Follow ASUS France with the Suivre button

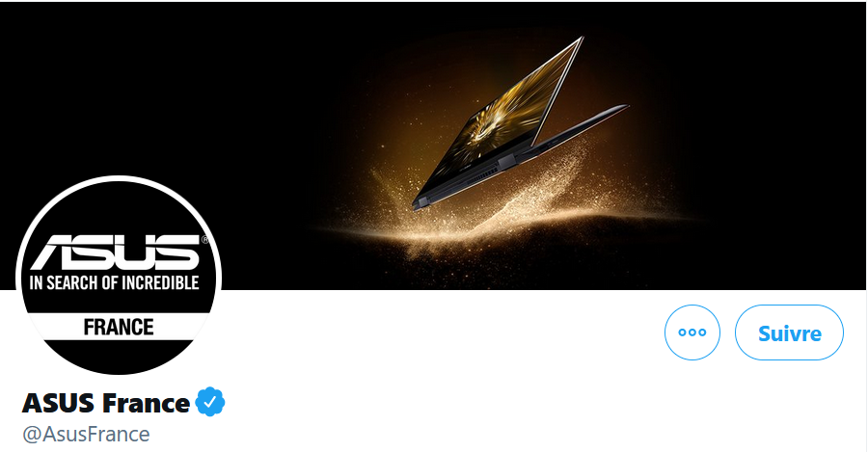point(789,332)
